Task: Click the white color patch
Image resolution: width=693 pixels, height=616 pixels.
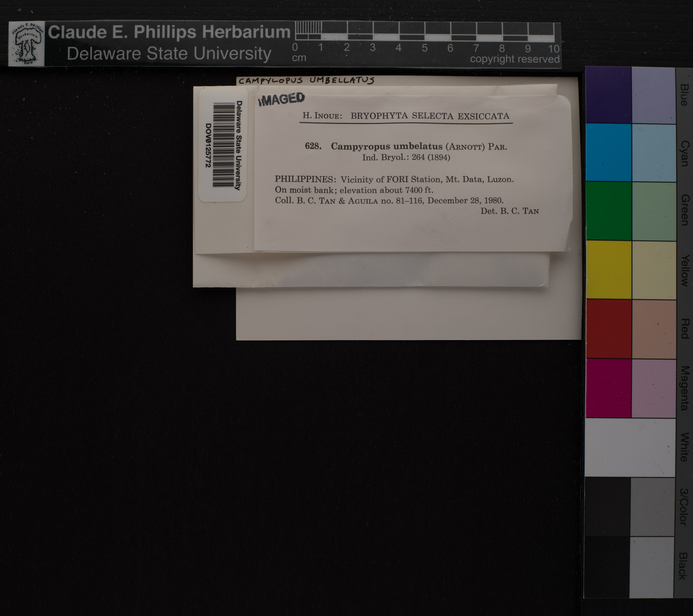Action: tap(630, 447)
